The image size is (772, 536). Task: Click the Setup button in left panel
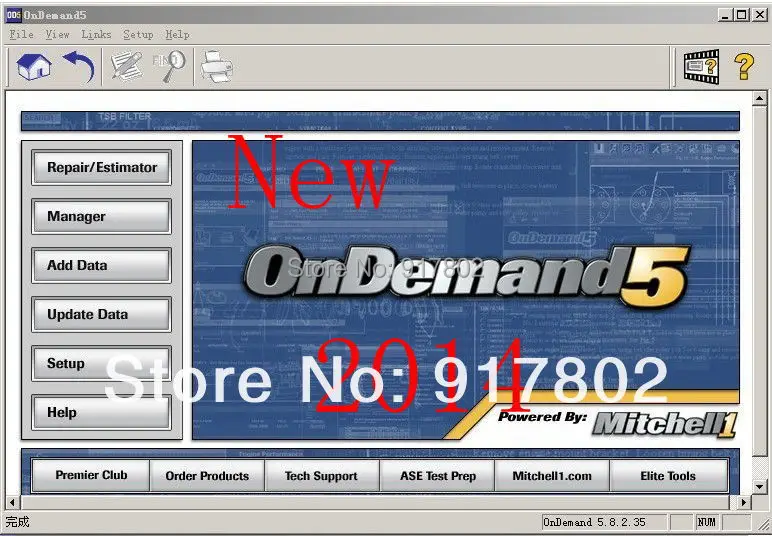click(x=101, y=363)
